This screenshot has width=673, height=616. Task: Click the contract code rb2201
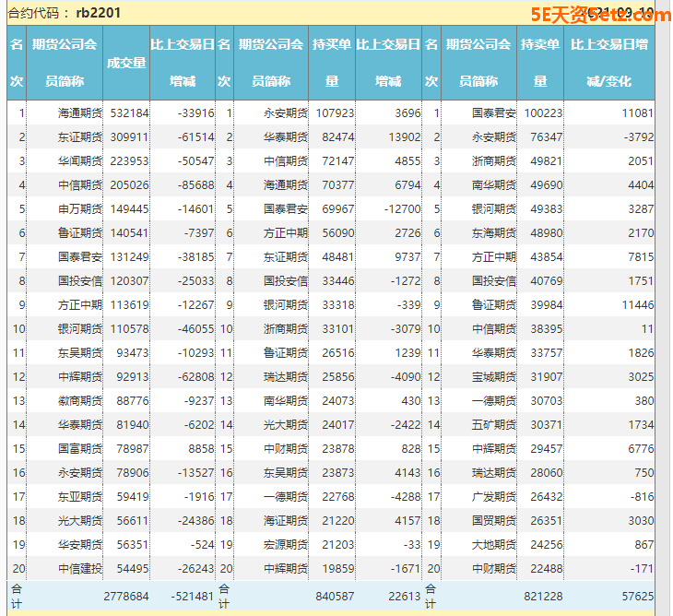click(98, 13)
